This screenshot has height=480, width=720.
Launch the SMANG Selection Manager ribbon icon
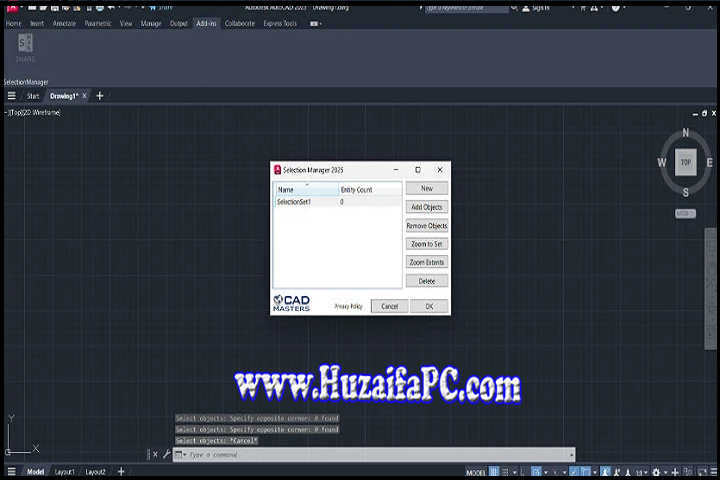[x=25, y=48]
